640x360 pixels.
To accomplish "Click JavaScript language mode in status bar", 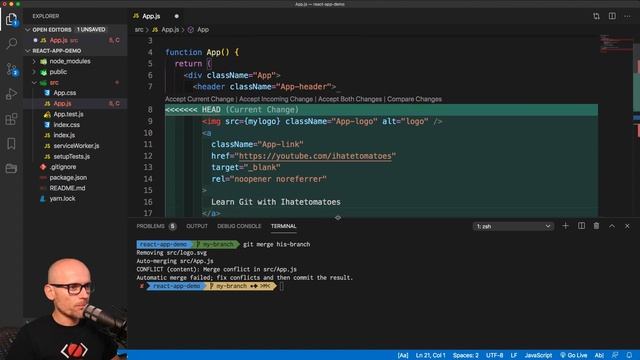I will point(538,355).
